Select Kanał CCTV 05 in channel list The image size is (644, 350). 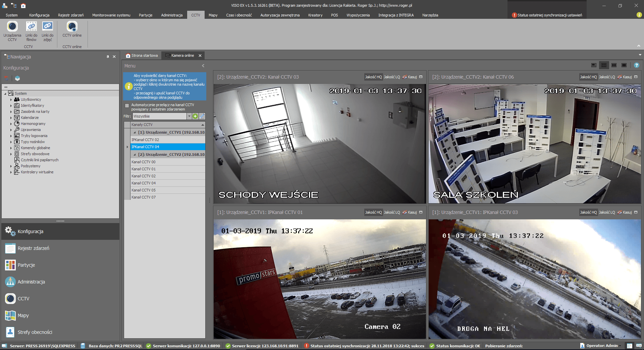point(144,190)
